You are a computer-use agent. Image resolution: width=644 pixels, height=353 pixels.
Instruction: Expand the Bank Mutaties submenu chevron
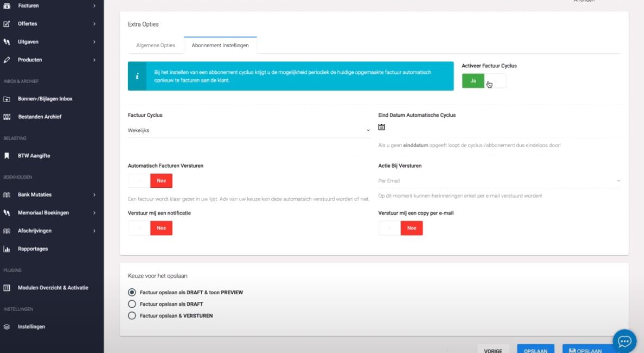[x=94, y=195]
